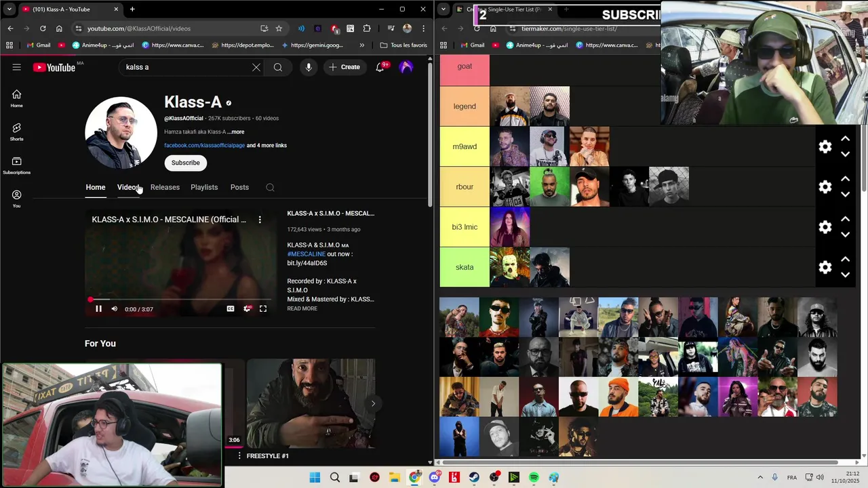Expand video description with READ MORE
Image resolution: width=868 pixels, height=488 pixels.
pyautogui.click(x=302, y=308)
